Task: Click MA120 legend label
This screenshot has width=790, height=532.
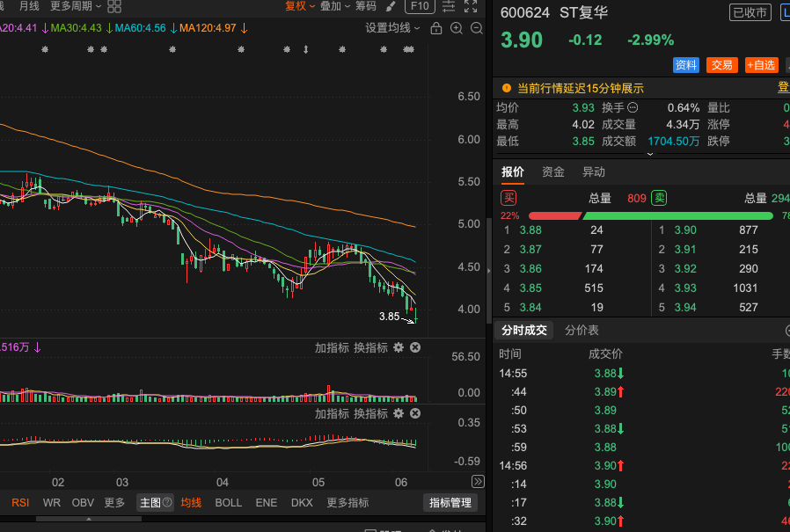Action: click(208, 28)
